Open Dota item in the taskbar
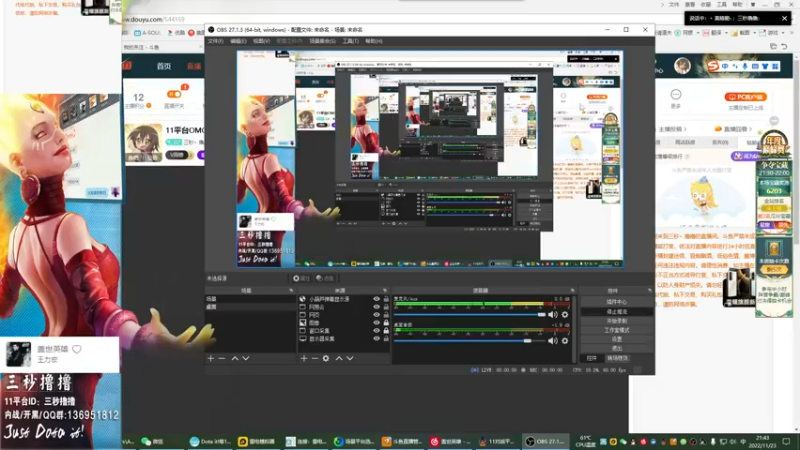This screenshot has width=800, height=450. tap(210, 441)
